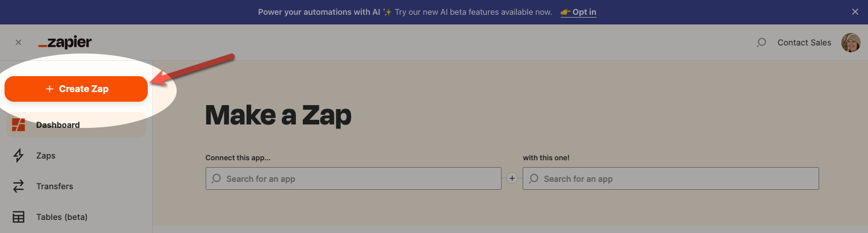
Task: Open the Tables (beta) label in sidebar
Action: coord(62,217)
